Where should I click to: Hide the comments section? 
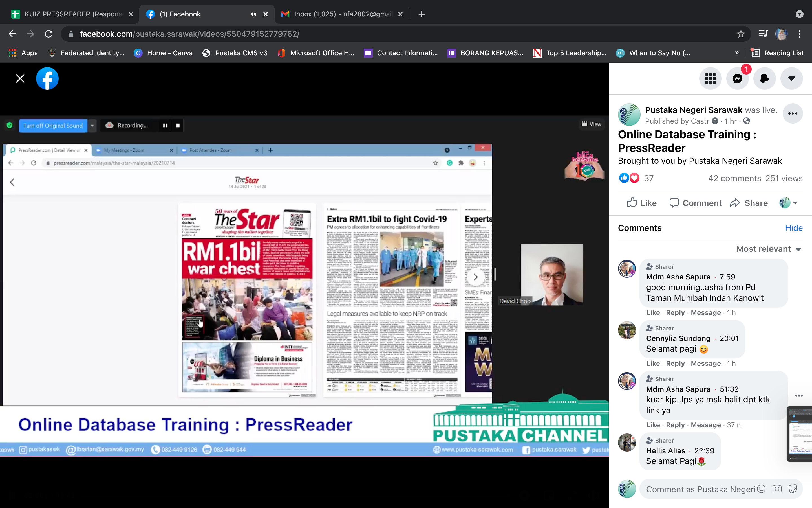click(794, 228)
